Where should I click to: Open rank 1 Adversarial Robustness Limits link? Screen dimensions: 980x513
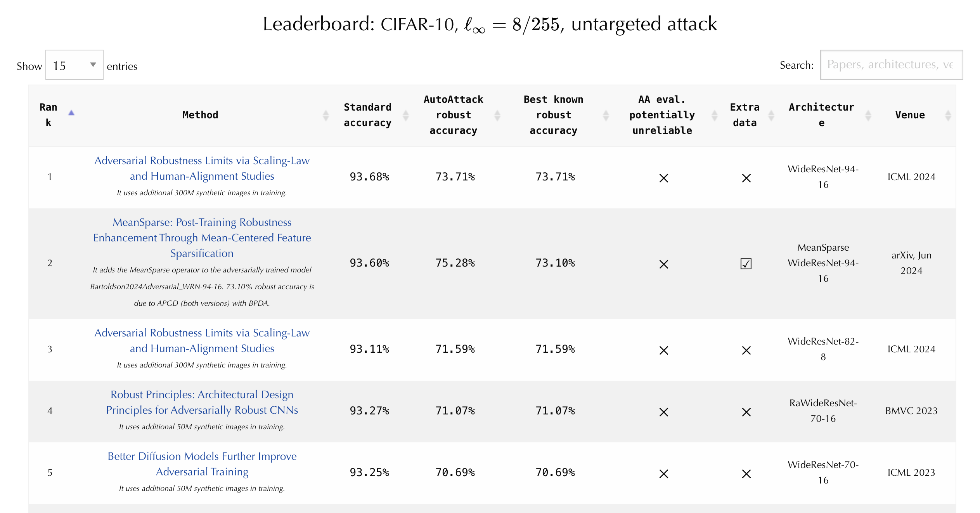[x=202, y=168]
